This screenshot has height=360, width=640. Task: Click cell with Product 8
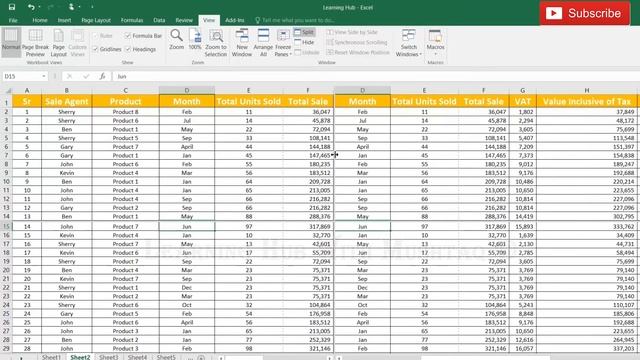click(125, 112)
